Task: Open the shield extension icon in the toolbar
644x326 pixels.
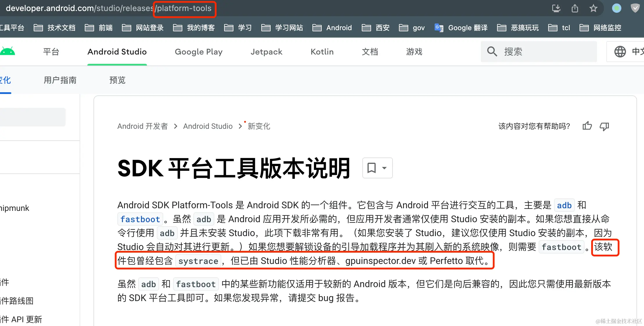Action: [635, 8]
